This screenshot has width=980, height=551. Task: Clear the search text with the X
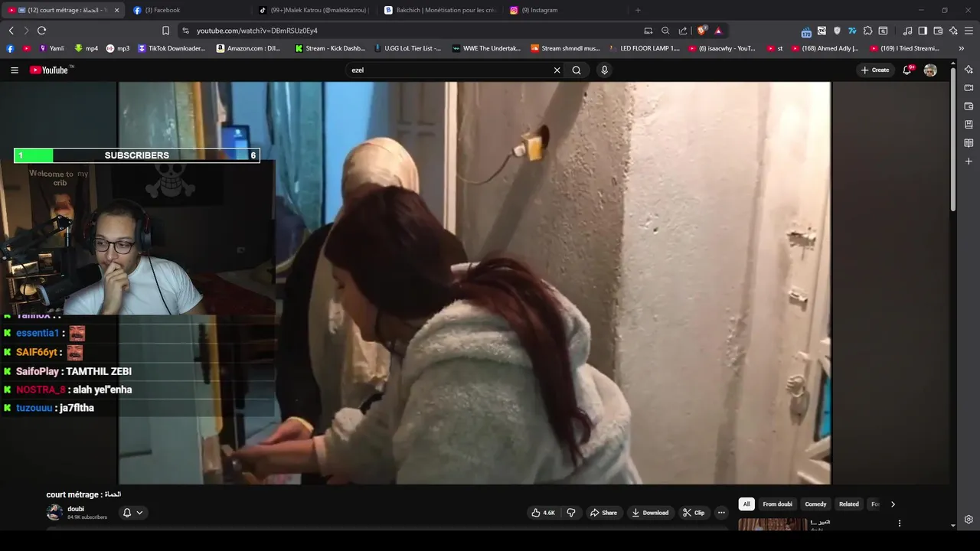click(557, 70)
